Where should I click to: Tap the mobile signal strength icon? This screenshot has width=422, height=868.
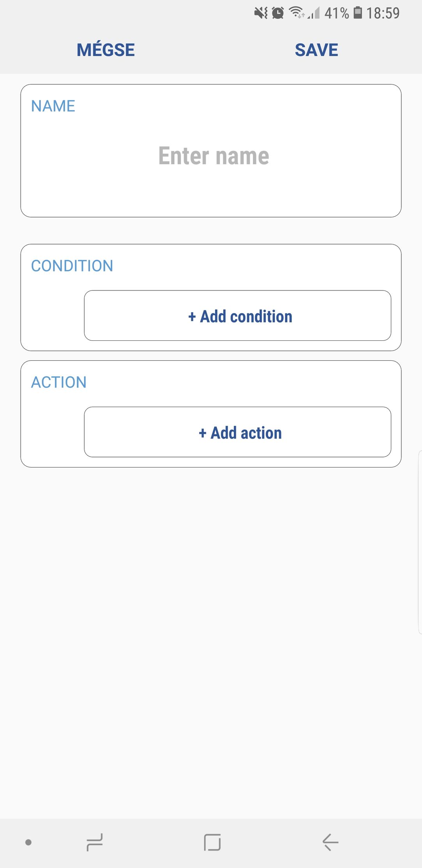[x=314, y=14]
